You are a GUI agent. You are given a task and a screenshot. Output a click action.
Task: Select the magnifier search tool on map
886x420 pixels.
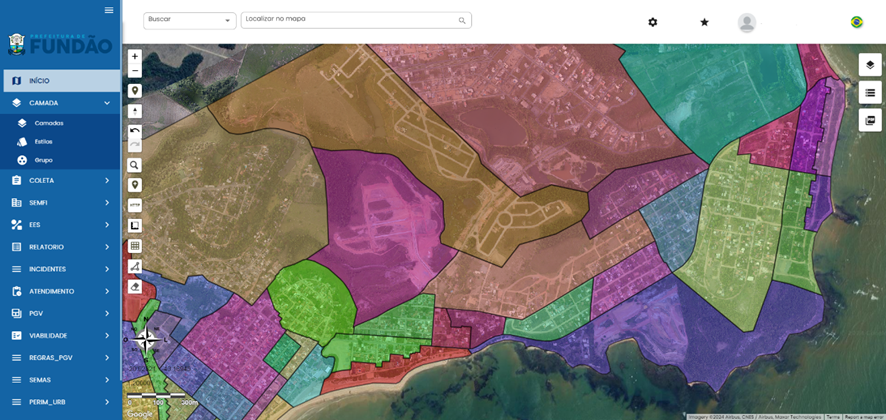coord(135,165)
